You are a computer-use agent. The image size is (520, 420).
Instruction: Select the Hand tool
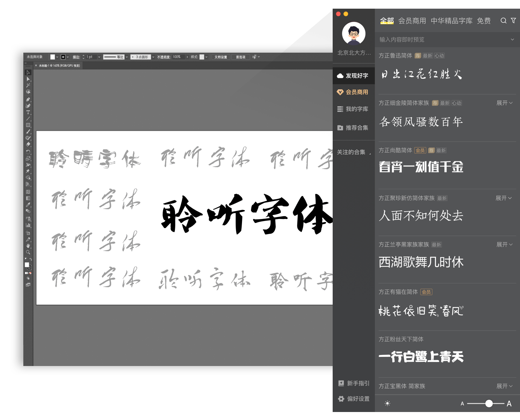[28, 246]
